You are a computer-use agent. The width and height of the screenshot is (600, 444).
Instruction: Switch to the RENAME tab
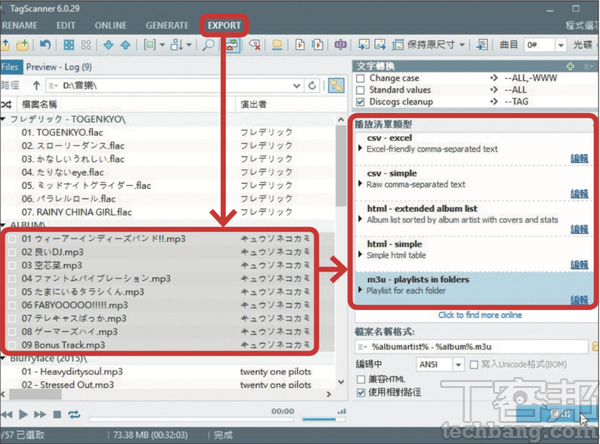click(x=19, y=26)
